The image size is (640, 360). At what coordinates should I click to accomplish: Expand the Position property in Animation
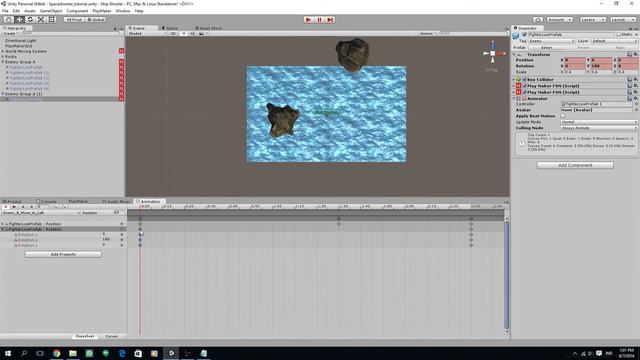click(x=3, y=224)
